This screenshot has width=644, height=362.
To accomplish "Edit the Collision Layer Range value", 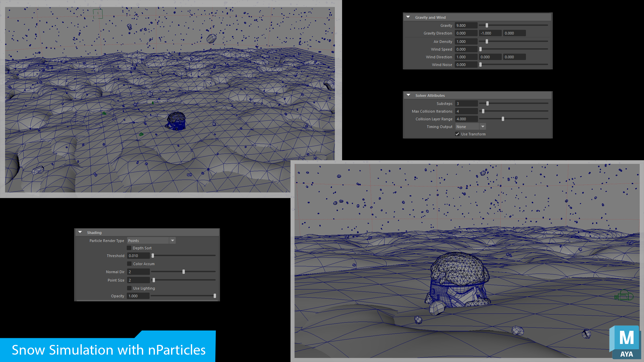I will (x=466, y=119).
